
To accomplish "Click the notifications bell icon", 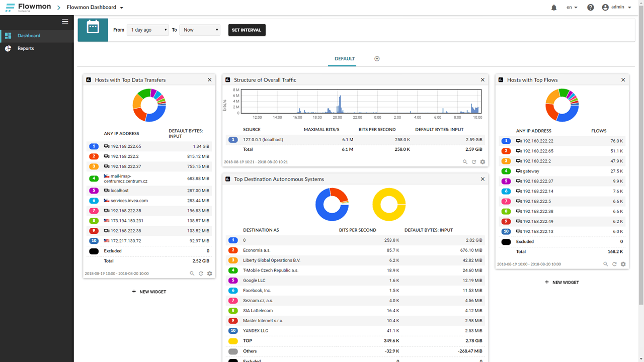I will point(554,8).
